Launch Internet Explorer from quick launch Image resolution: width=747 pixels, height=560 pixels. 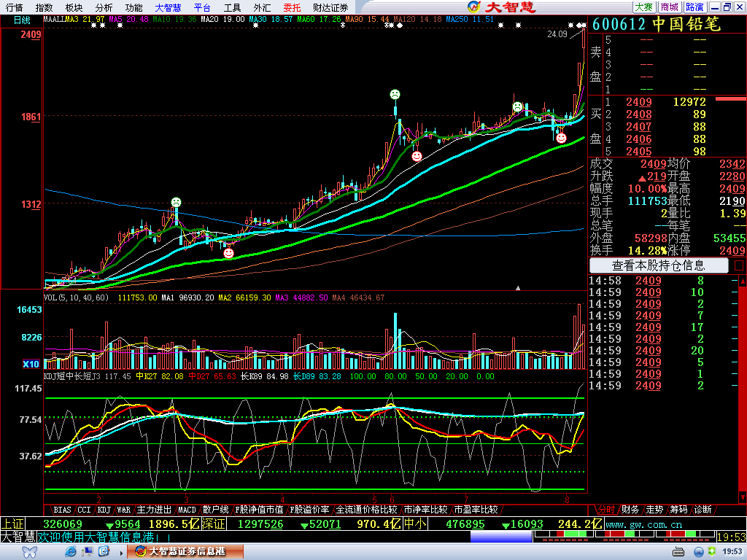[71, 552]
